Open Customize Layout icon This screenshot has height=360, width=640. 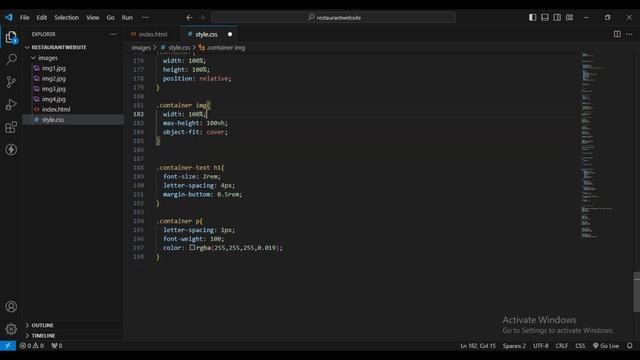(x=569, y=17)
